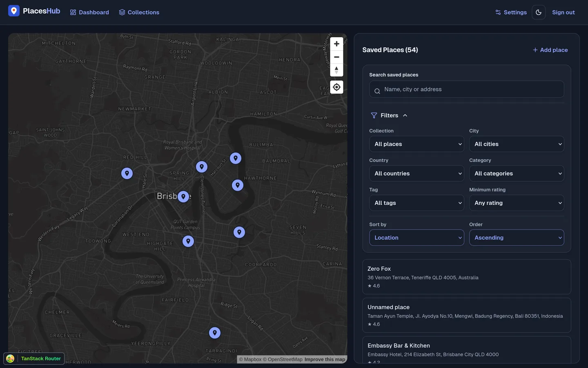Open the Minimum rating dropdown
The image size is (588, 368).
point(517,203)
